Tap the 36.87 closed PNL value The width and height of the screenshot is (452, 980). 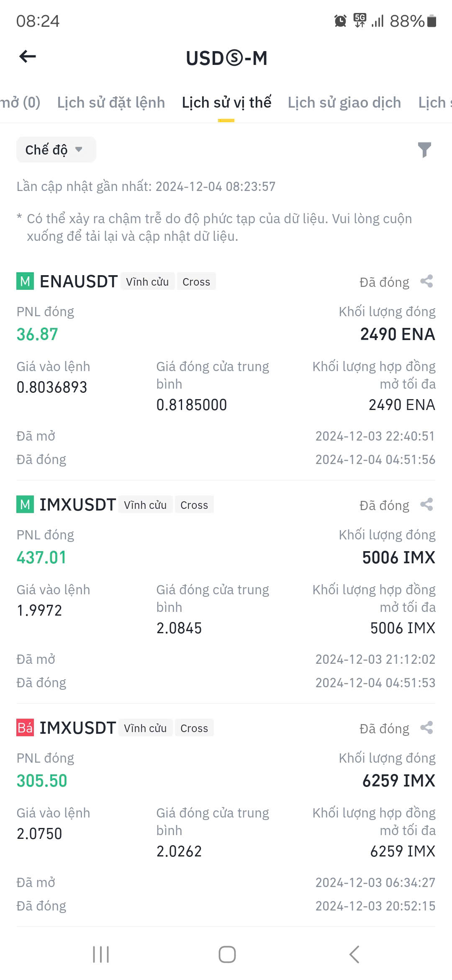[37, 334]
